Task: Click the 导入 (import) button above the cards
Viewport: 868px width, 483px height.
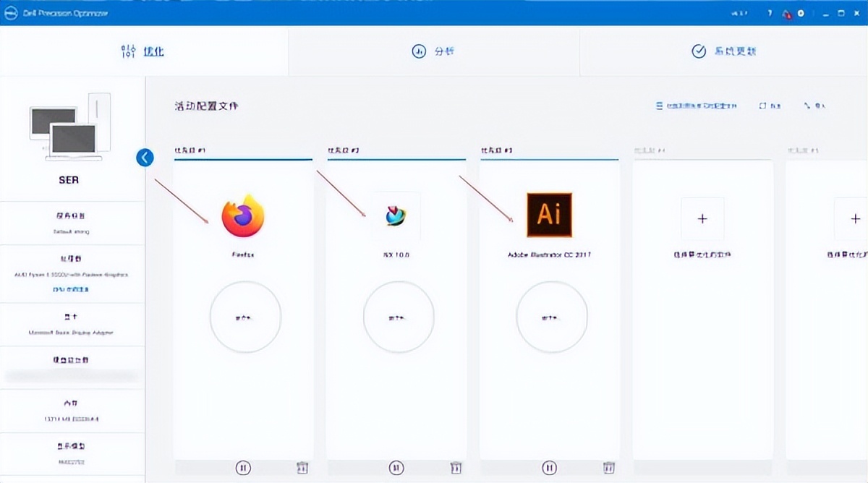Action: (x=814, y=106)
